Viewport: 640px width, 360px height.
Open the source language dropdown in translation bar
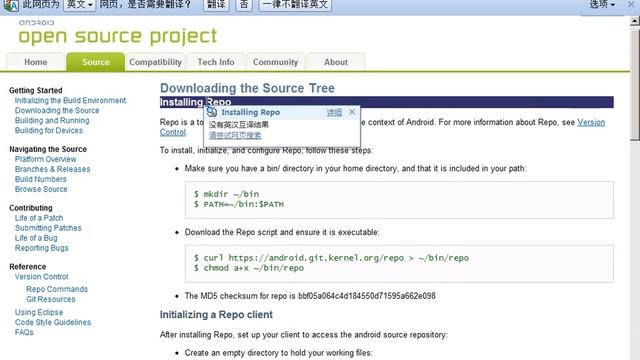[x=80, y=5]
